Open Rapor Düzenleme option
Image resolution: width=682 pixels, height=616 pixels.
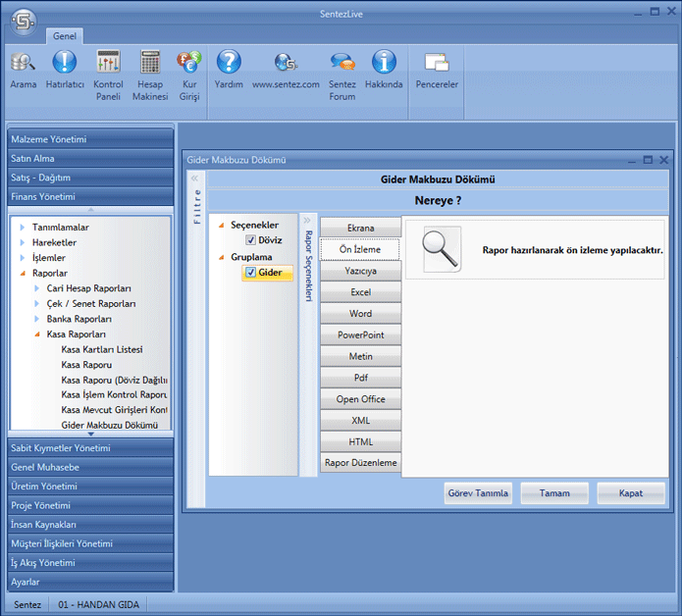pos(360,463)
